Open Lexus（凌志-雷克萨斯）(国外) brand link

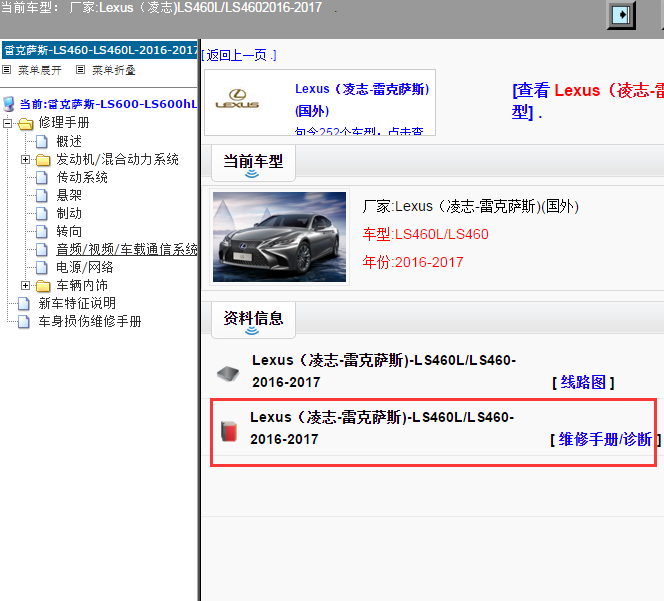[362, 100]
